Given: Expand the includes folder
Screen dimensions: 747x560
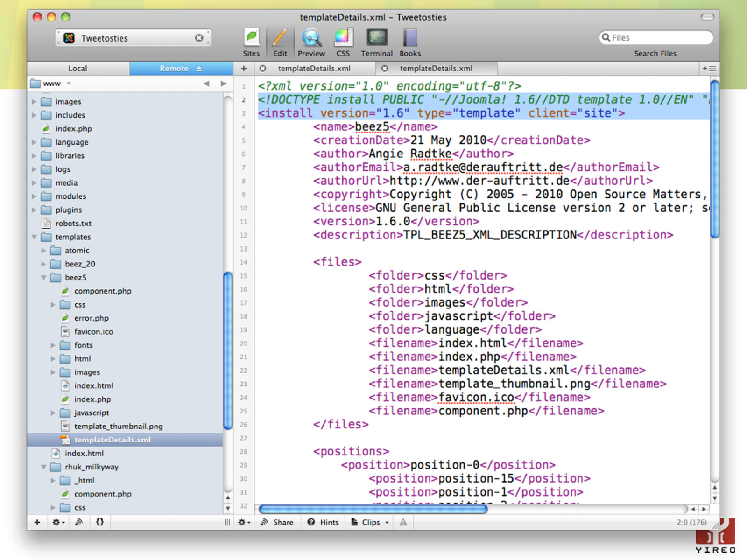Looking at the screenshot, I should pos(34,115).
